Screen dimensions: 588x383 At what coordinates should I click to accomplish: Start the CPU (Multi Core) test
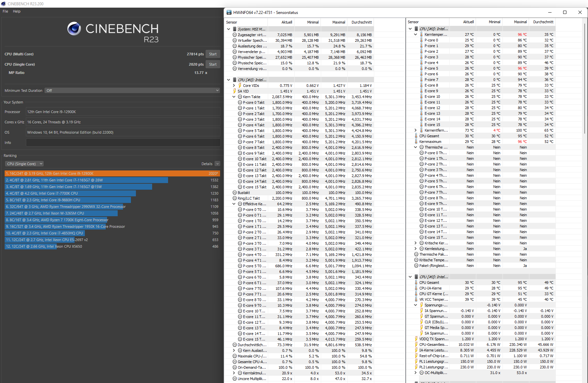[x=213, y=54]
